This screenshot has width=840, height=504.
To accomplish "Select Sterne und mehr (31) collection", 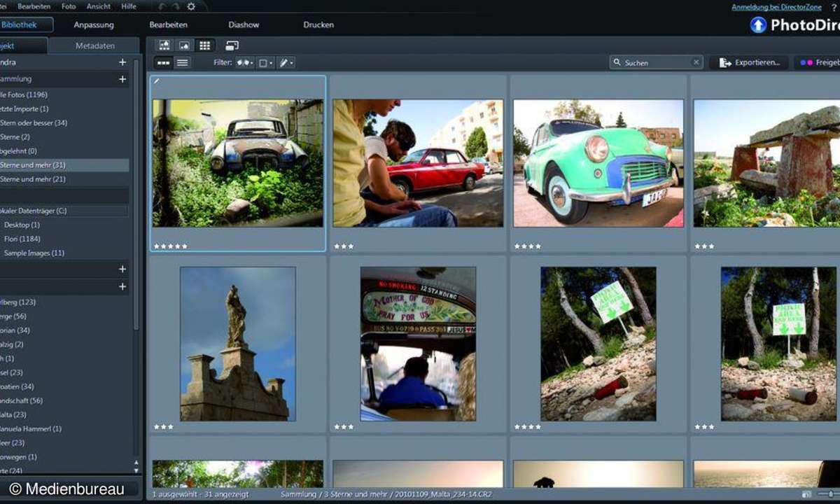I will (64, 165).
